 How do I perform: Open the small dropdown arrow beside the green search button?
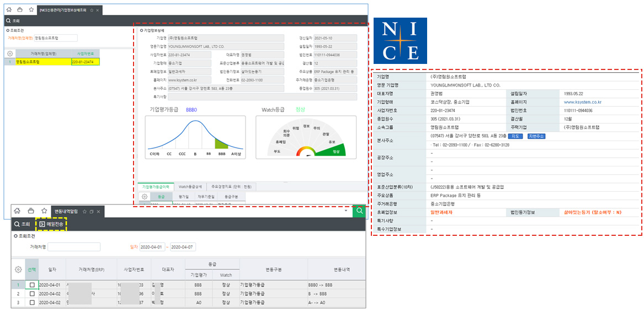[346, 211]
